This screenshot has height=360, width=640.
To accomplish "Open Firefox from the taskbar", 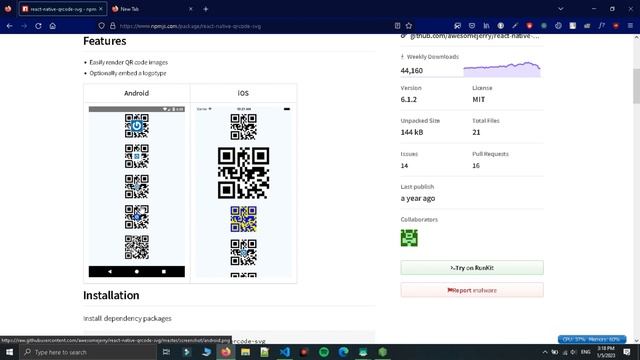I will [x=226, y=352].
